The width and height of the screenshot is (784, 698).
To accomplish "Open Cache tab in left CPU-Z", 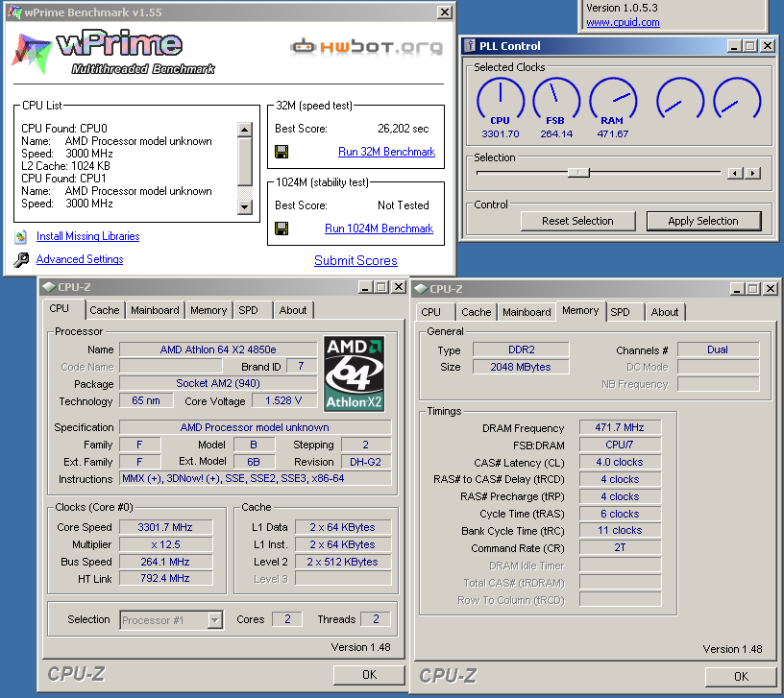I will (105, 310).
